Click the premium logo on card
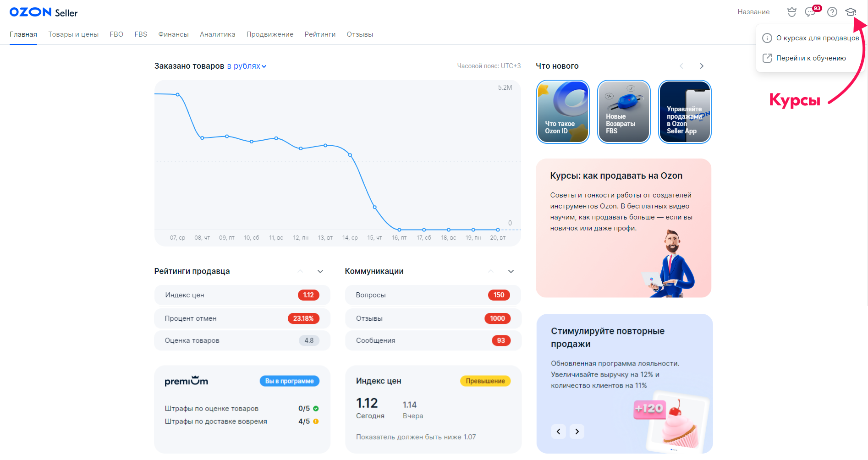Viewport: 868px width, 460px height. (x=187, y=381)
